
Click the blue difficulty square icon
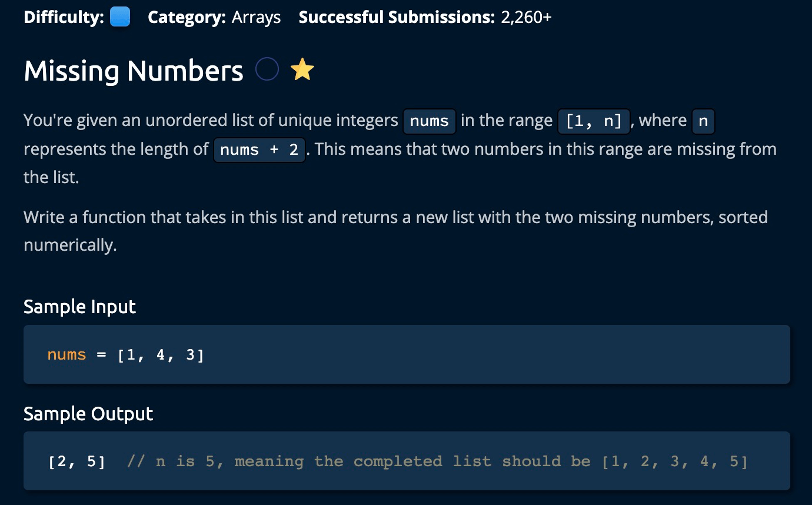pos(120,18)
